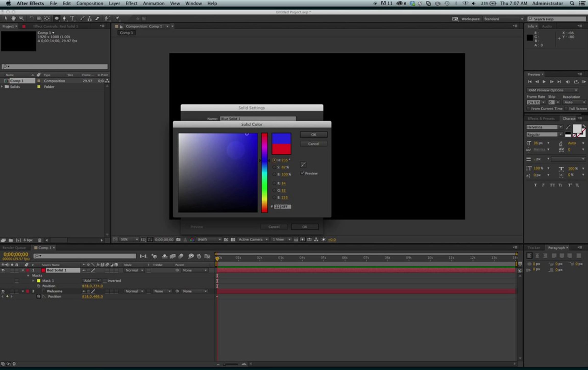Select the Selection arrow tool

tap(6, 18)
